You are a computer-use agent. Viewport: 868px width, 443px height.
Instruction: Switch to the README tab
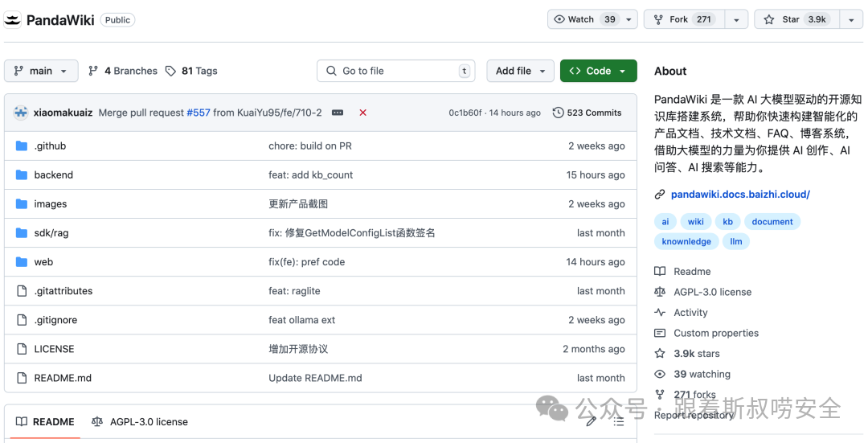[45, 422]
